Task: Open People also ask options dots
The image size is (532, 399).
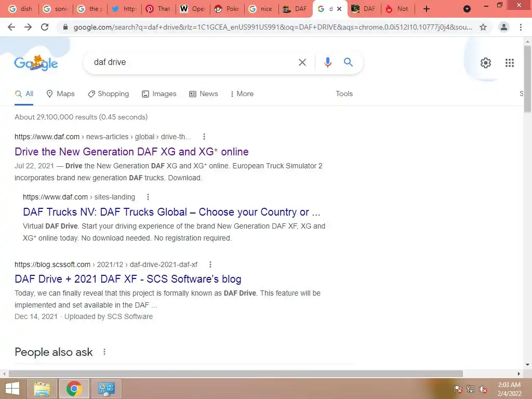Action: (104, 352)
